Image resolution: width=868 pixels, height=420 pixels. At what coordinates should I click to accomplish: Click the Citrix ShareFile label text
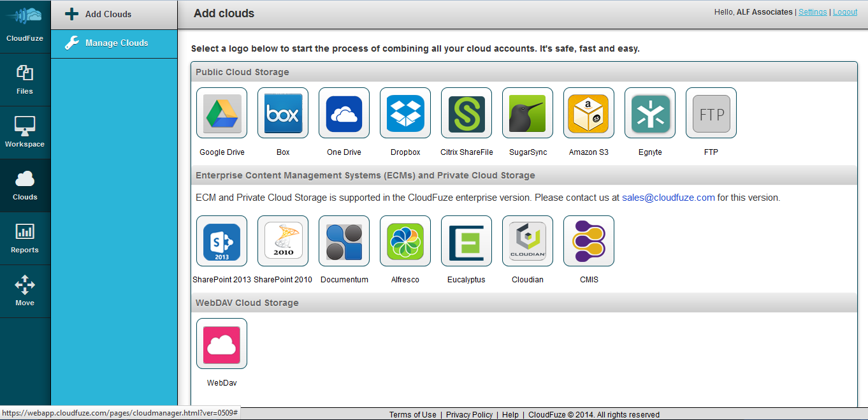[467, 152]
